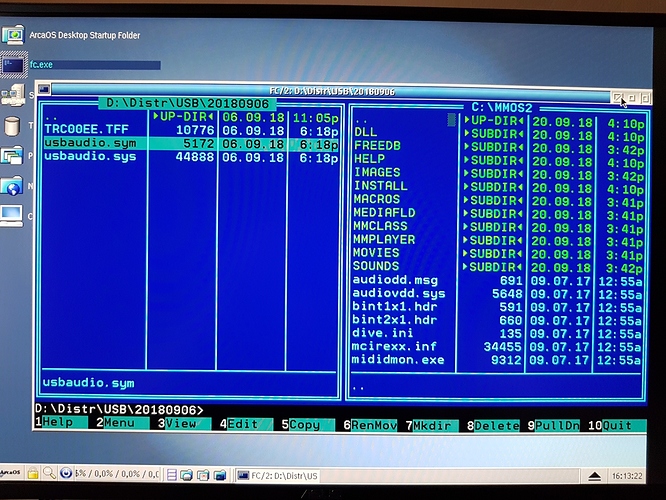Open the networked computers desktop icon
Viewport: 666px width, 500px height.
click(x=14, y=94)
